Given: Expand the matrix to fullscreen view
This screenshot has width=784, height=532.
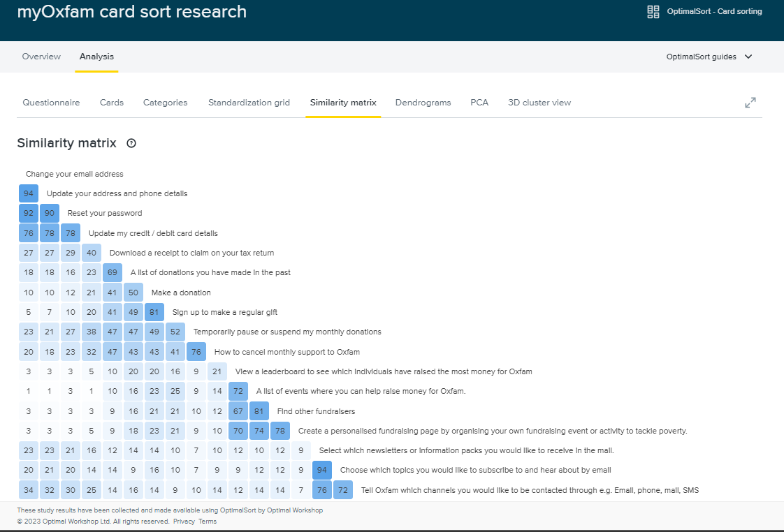Looking at the screenshot, I should (x=750, y=103).
